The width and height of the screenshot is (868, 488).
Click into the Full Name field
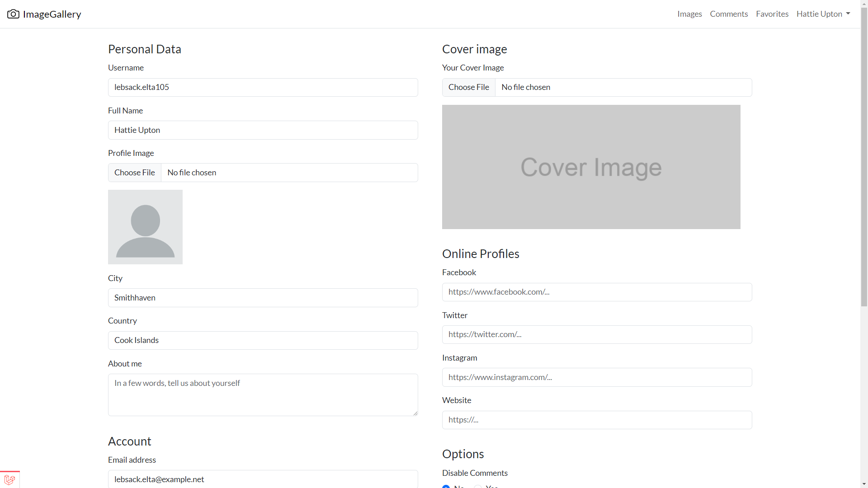(x=263, y=130)
